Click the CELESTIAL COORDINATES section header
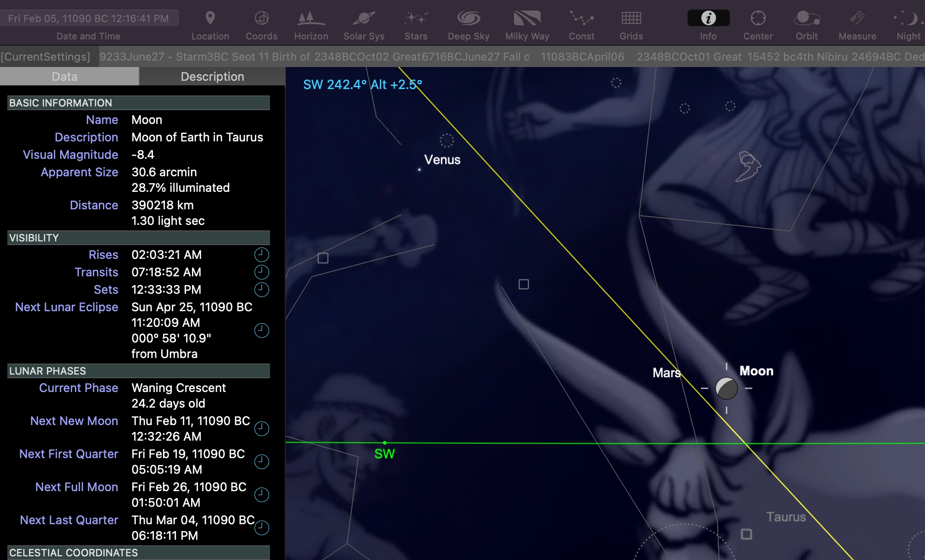This screenshot has width=925, height=560. [x=139, y=552]
